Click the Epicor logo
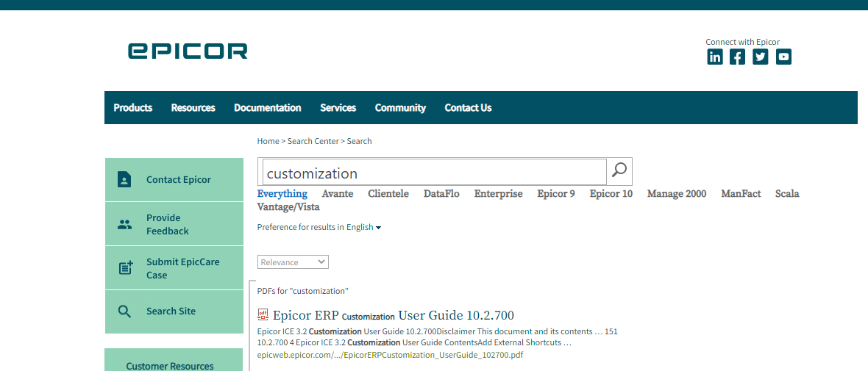 188,51
